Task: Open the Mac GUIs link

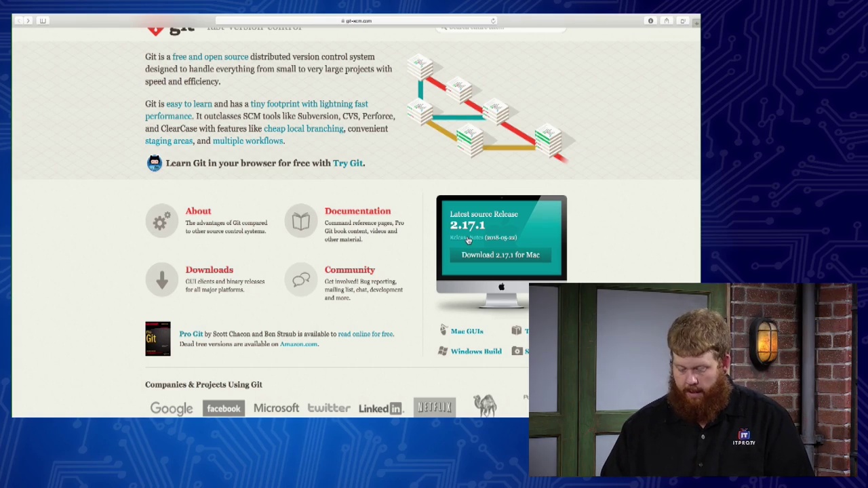Action: coord(467,331)
